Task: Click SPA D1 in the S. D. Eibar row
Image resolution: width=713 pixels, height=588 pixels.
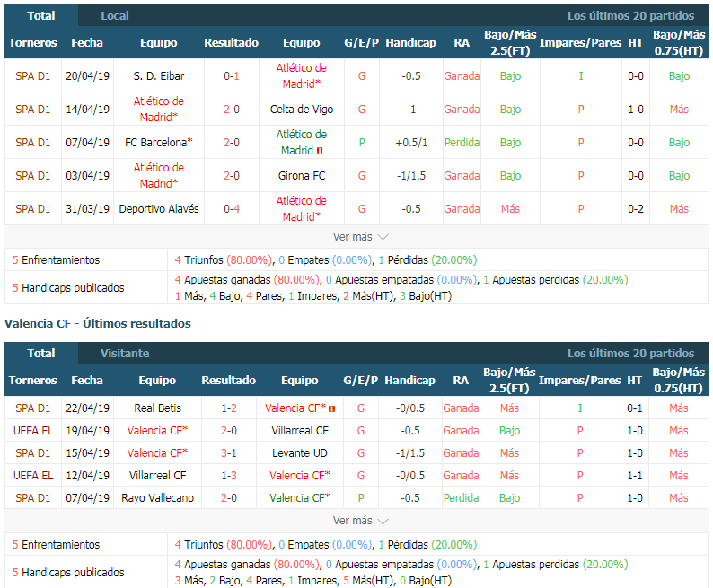Action: [x=32, y=76]
